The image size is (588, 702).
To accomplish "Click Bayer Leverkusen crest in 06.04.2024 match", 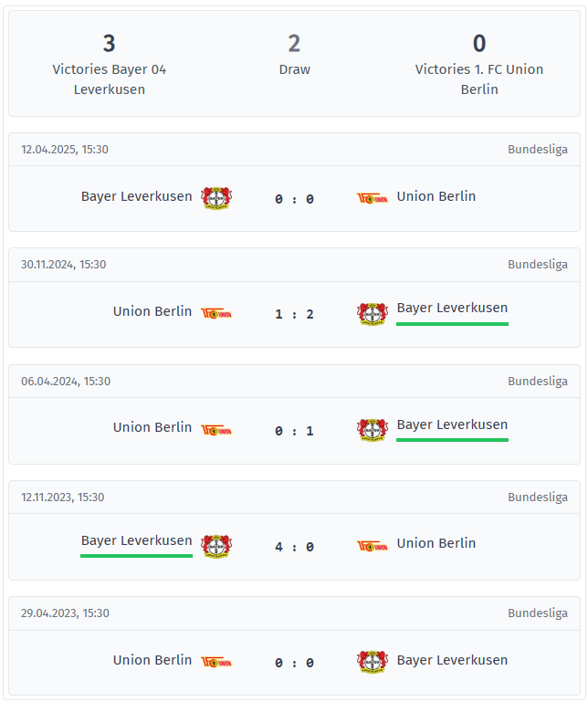I will point(372,430).
